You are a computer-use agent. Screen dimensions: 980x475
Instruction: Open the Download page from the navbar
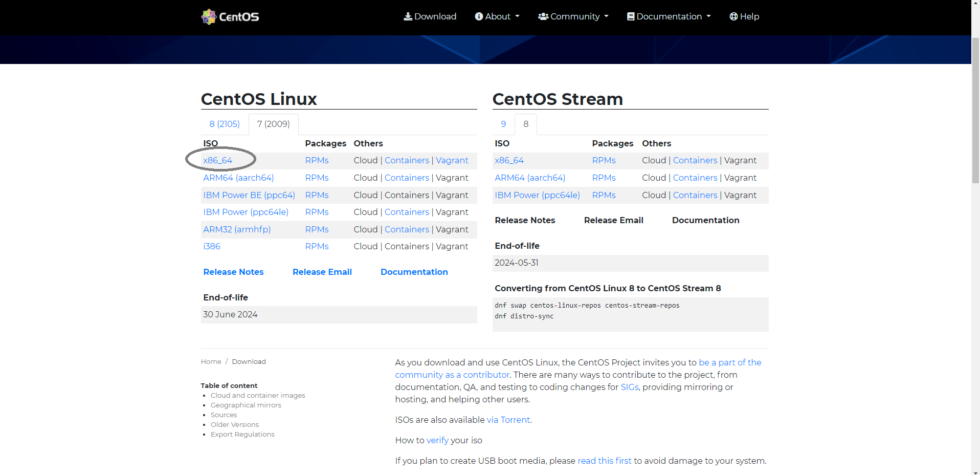click(430, 16)
